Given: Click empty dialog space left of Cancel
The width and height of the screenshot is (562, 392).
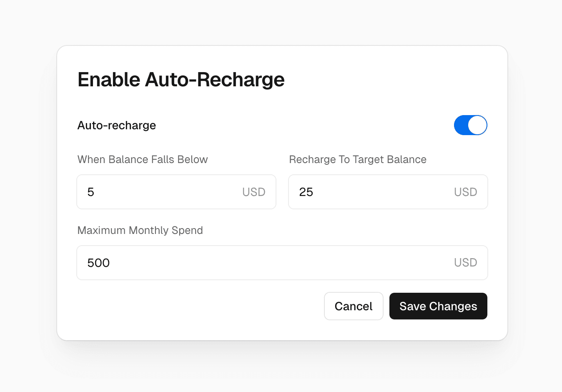Looking at the screenshot, I should (x=200, y=306).
